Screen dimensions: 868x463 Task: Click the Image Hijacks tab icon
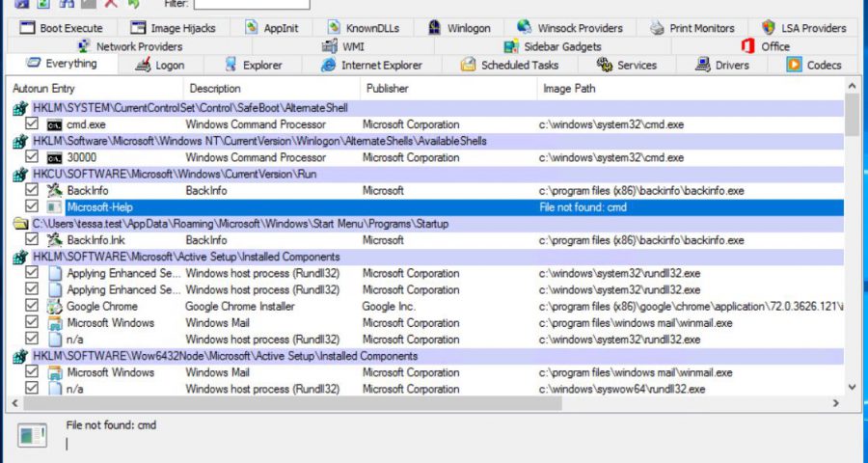(x=138, y=27)
